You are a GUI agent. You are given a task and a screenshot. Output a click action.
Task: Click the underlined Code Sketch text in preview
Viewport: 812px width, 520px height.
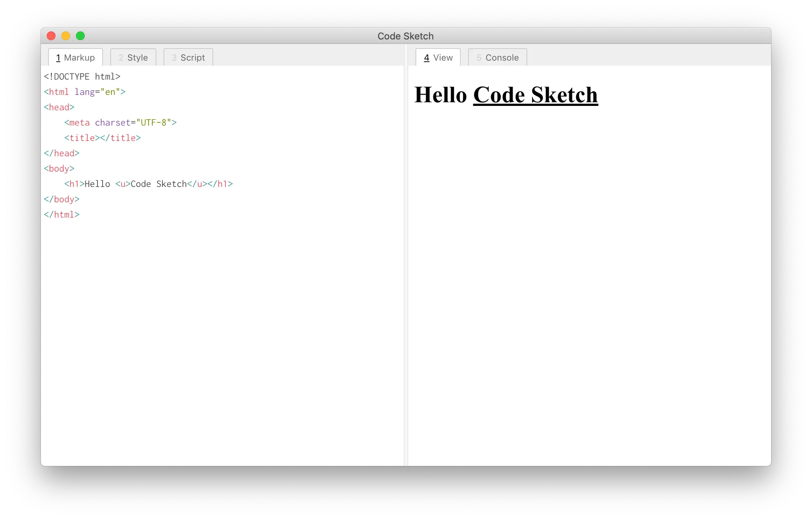point(536,95)
